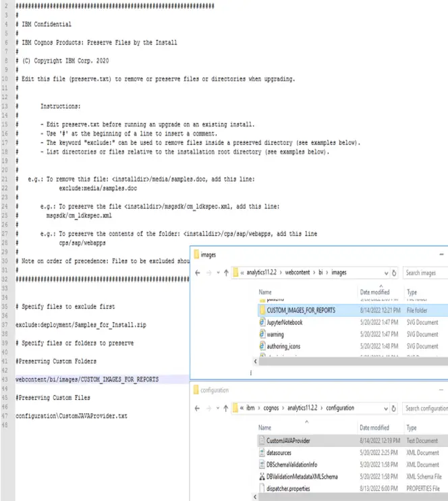Select analytics11.2.2 breadcrumb in images window
The height and width of the screenshot is (501, 448).
click(261, 273)
